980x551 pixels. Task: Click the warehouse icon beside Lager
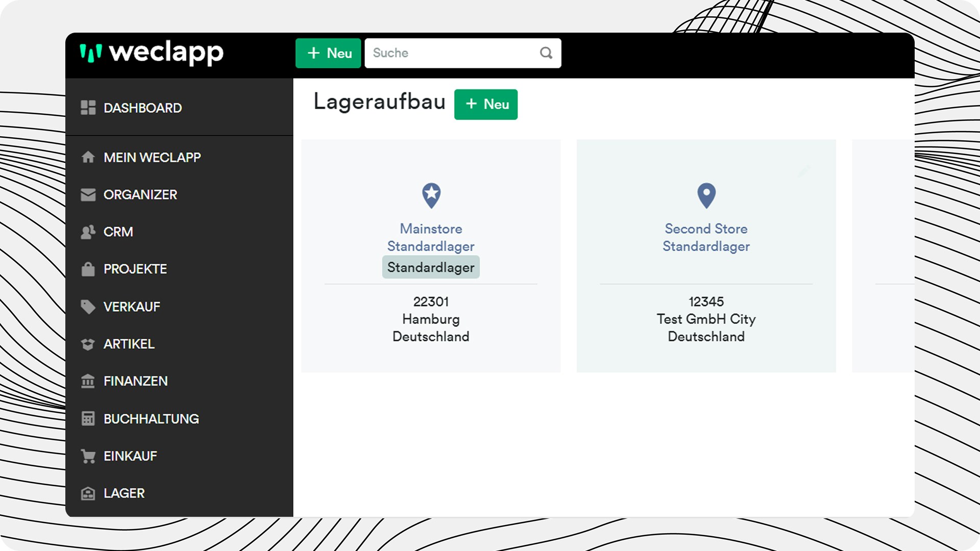click(88, 493)
